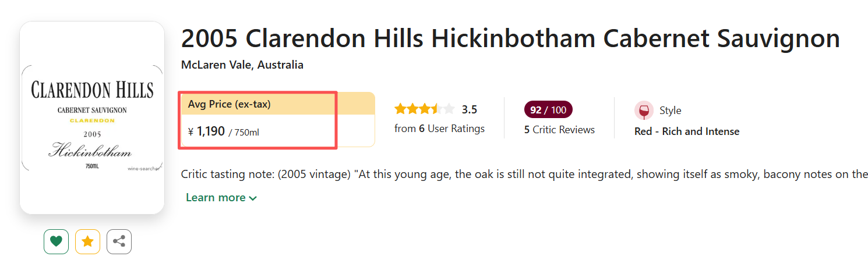Viewport: 868px width, 267px height.
Task: Click the wine glass Style icon
Action: 644,111
